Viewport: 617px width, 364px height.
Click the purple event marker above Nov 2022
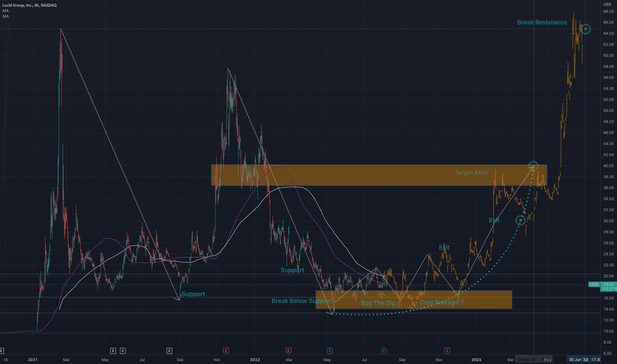pos(447,350)
